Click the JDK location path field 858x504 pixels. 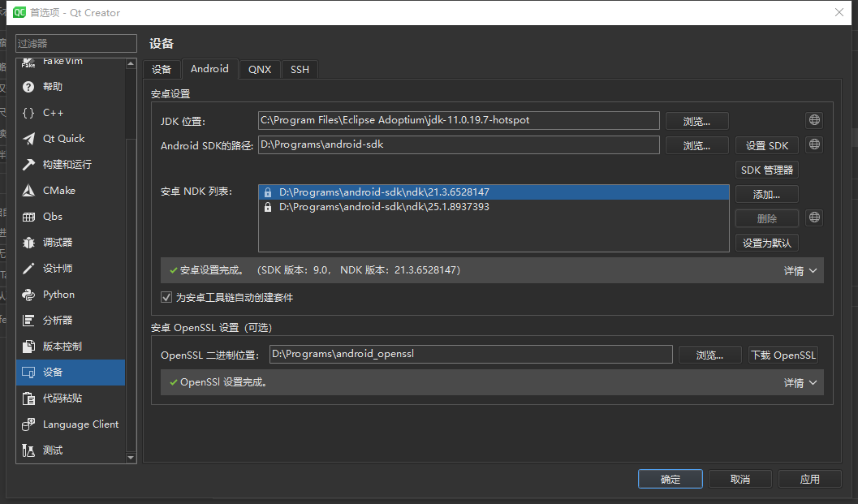tap(459, 120)
